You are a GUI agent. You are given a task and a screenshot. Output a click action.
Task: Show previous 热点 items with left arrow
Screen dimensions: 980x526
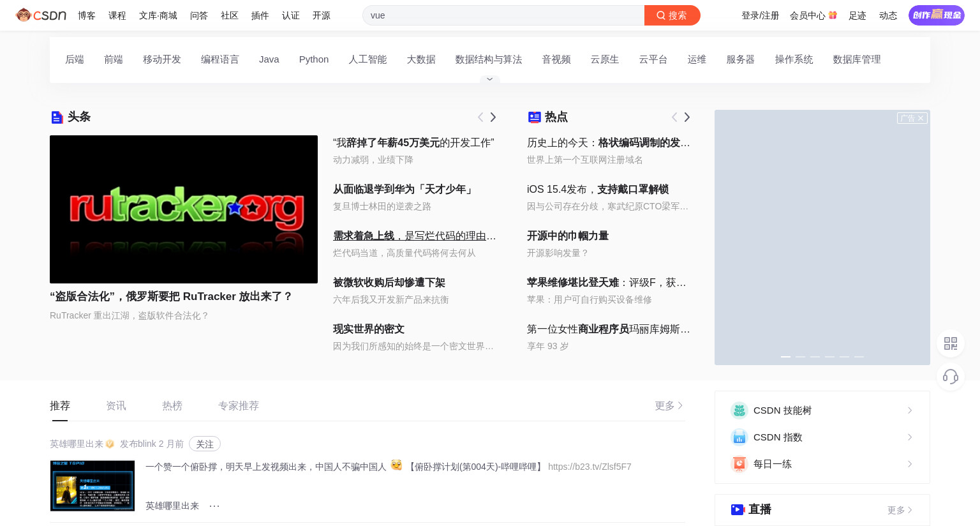(674, 117)
